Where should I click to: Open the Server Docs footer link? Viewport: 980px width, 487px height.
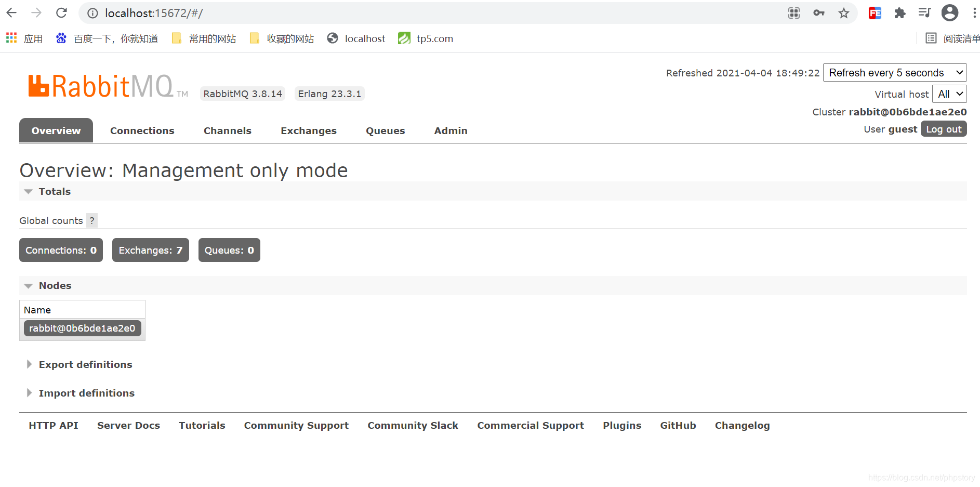[x=128, y=425]
